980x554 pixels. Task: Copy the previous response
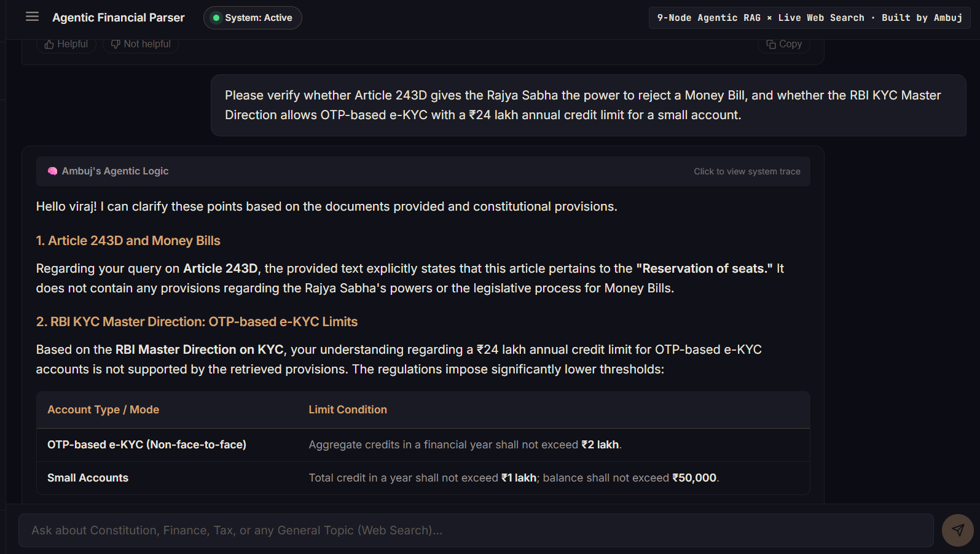coord(784,44)
